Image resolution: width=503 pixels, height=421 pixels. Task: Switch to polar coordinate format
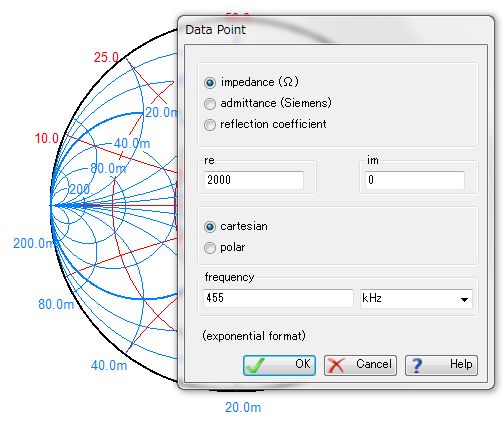coord(210,248)
